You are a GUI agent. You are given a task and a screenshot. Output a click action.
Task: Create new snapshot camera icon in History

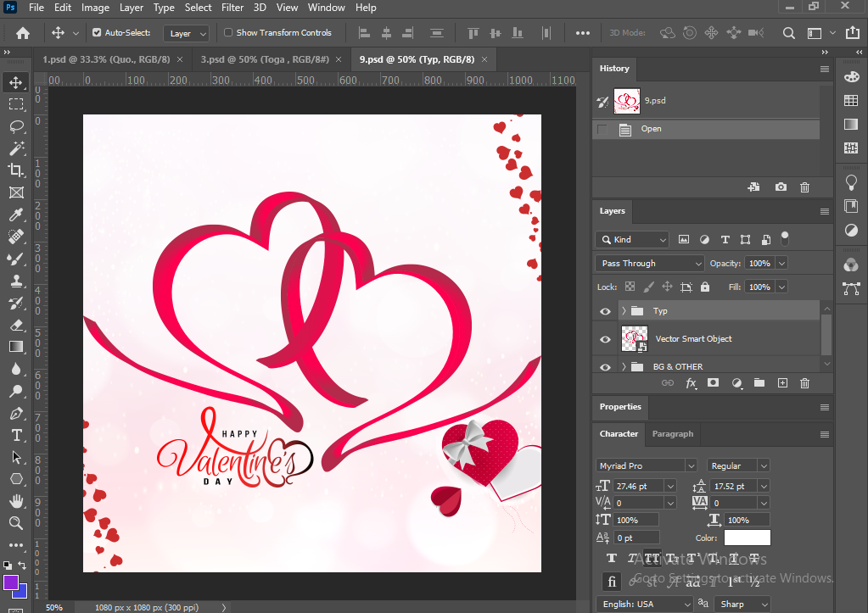point(781,187)
